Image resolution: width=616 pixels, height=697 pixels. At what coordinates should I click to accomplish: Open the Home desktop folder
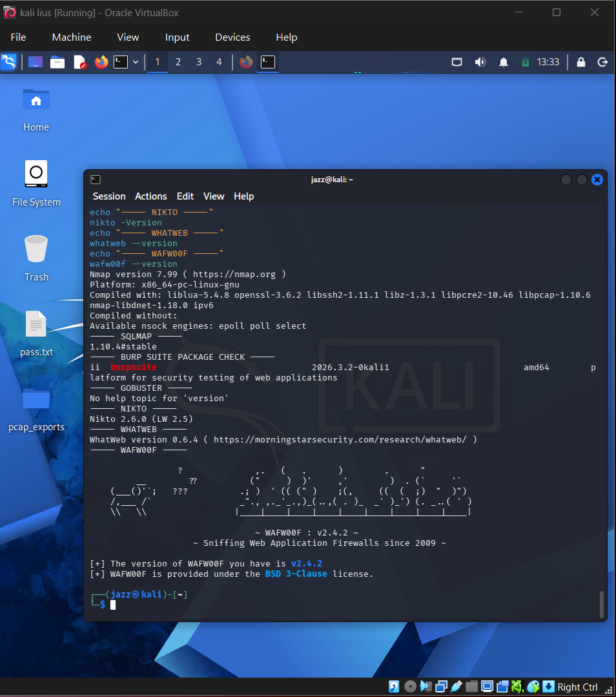[x=36, y=110]
